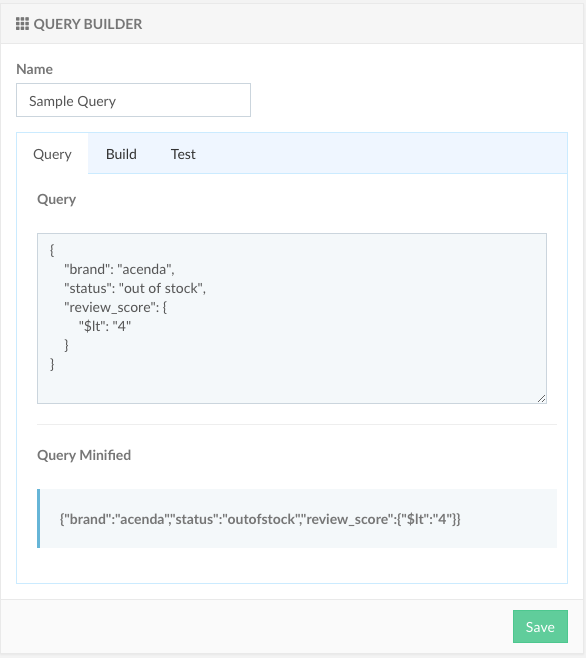Screen dimensions: 586x658
Task: Click the Name field label
Action: [x=34, y=69]
